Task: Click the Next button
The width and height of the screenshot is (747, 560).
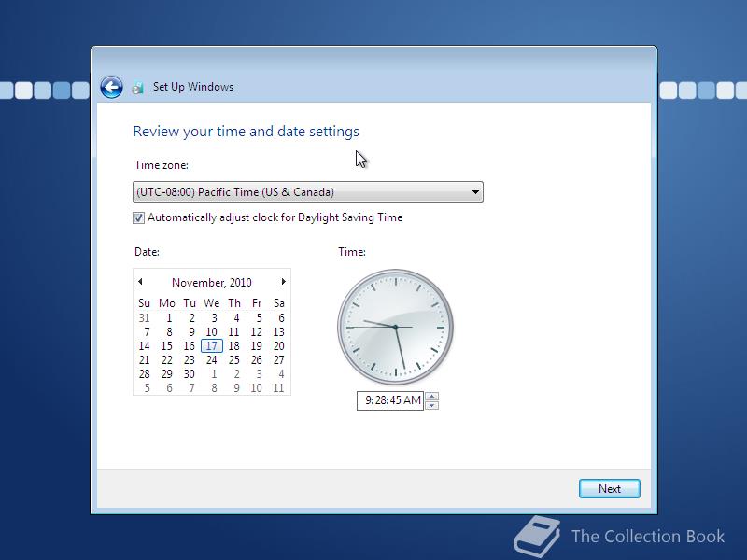Action: [609, 488]
